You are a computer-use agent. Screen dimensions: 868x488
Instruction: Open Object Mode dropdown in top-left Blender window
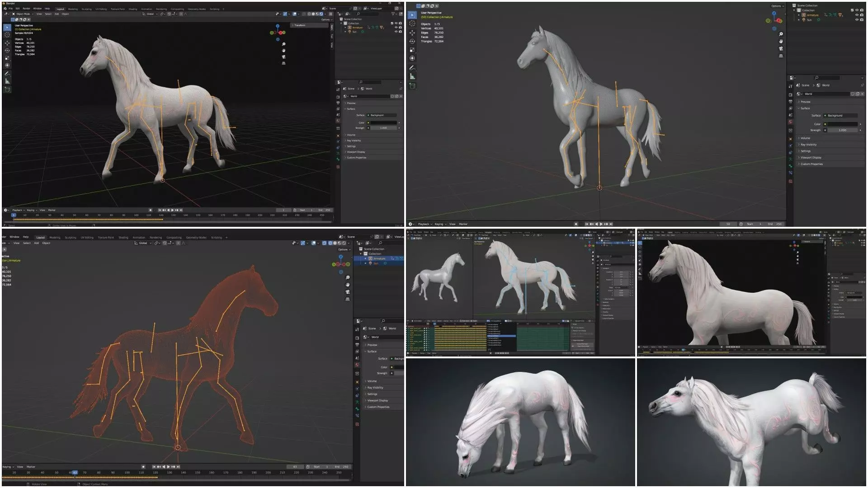coord(23,14)
